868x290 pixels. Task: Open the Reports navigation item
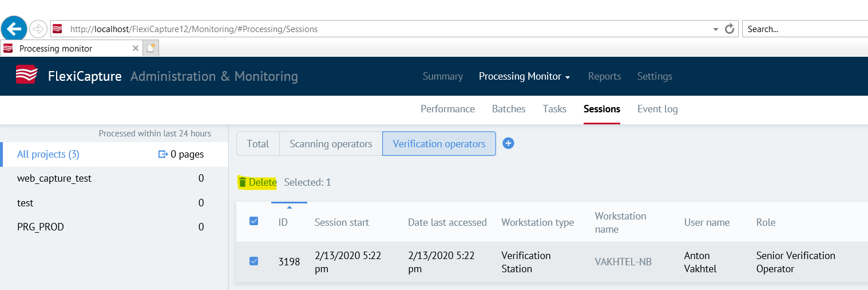[604, 76]
